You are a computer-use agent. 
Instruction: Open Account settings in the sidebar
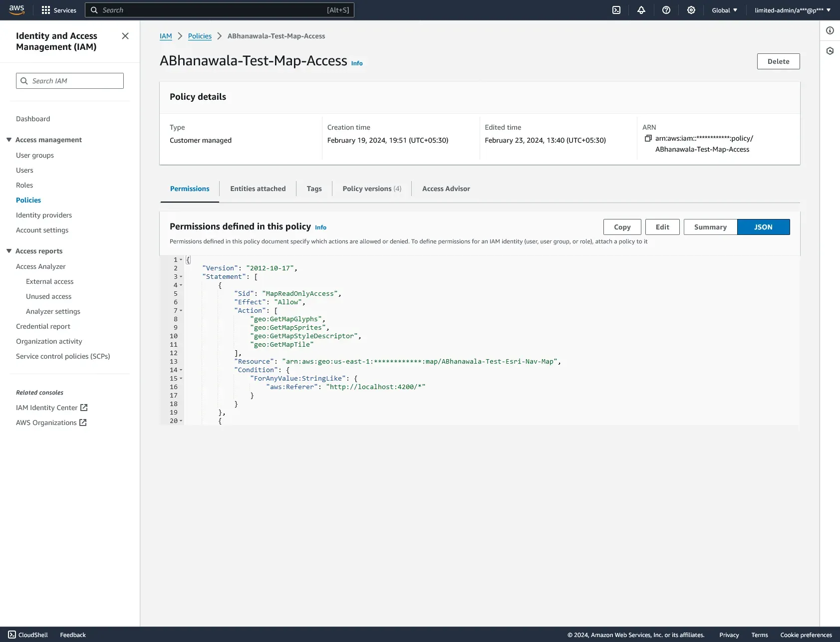(x=42, y=230)
